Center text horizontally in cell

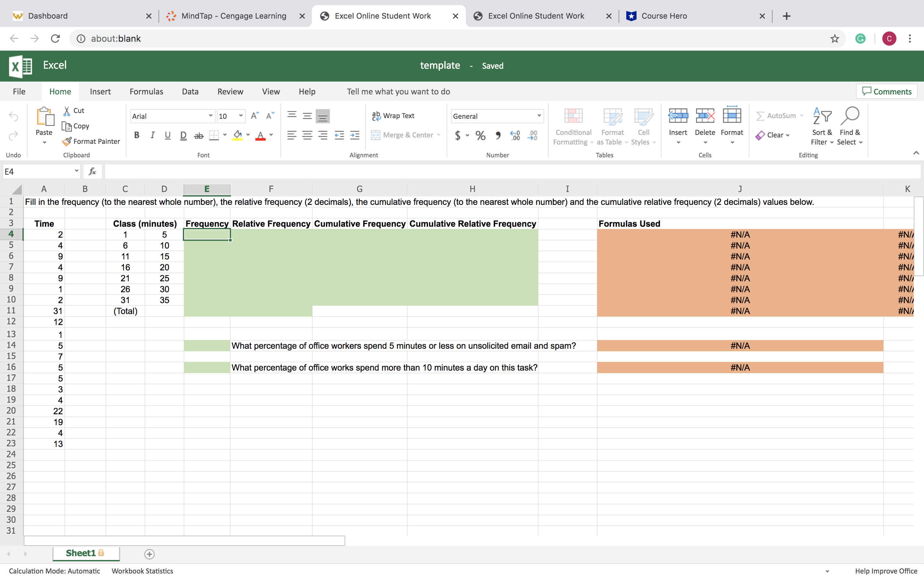(307, 135)
